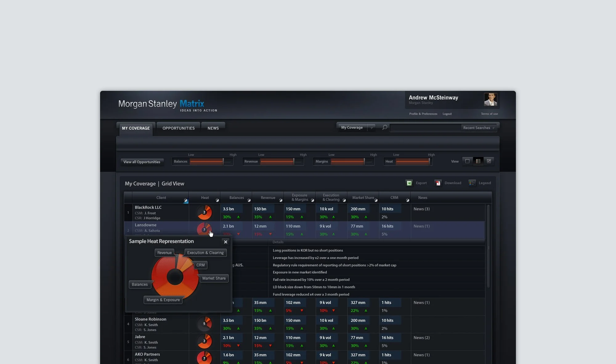This screenshot has width=616, height=364.
Task: Open the Legend icon
Action: pos(472,183)
